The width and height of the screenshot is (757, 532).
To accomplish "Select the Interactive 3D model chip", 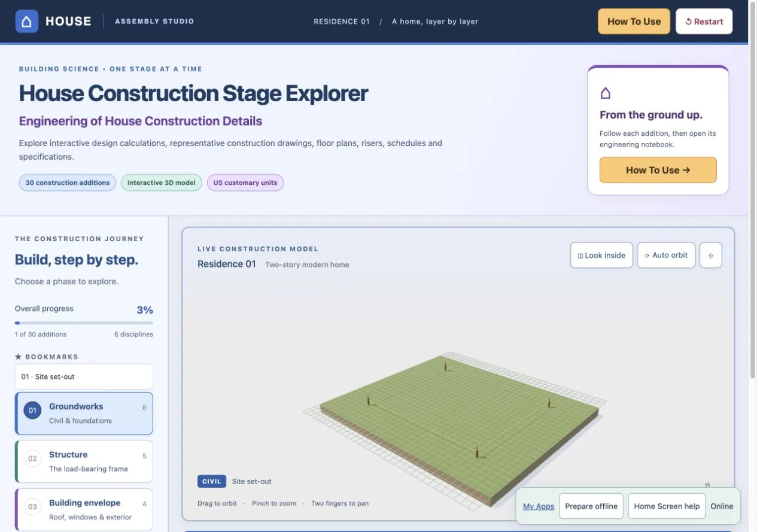I will [162, 183].
